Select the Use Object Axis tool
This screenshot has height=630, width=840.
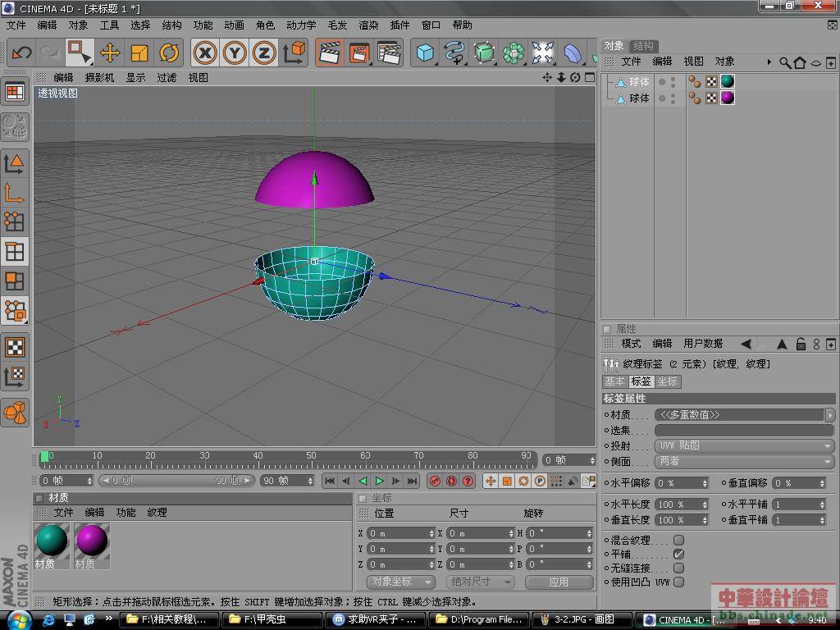pyautogui.click(x=15, y=192)
